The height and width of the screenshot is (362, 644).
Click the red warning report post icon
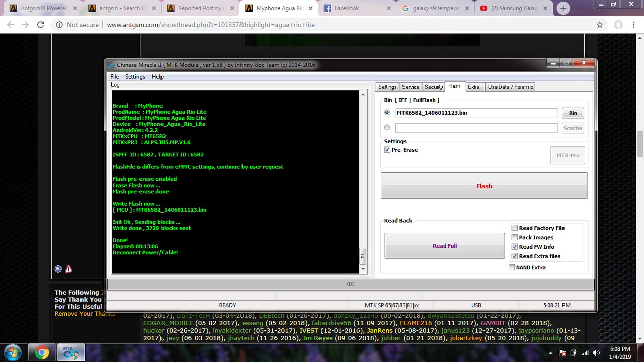coord(68,269)
